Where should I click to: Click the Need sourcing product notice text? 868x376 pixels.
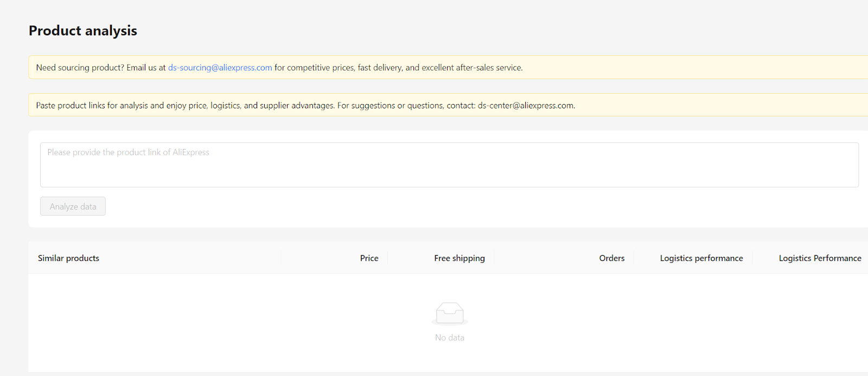pyautogui.click(x=279, y=68)
